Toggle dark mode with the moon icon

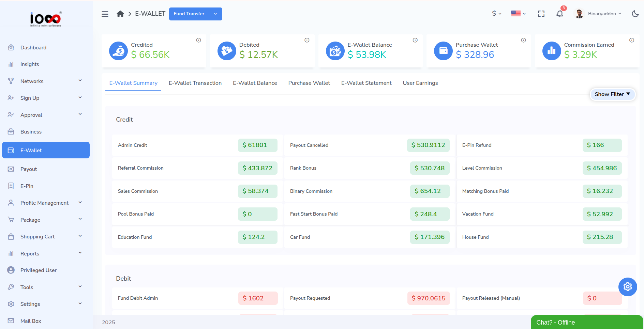point(635,14)
